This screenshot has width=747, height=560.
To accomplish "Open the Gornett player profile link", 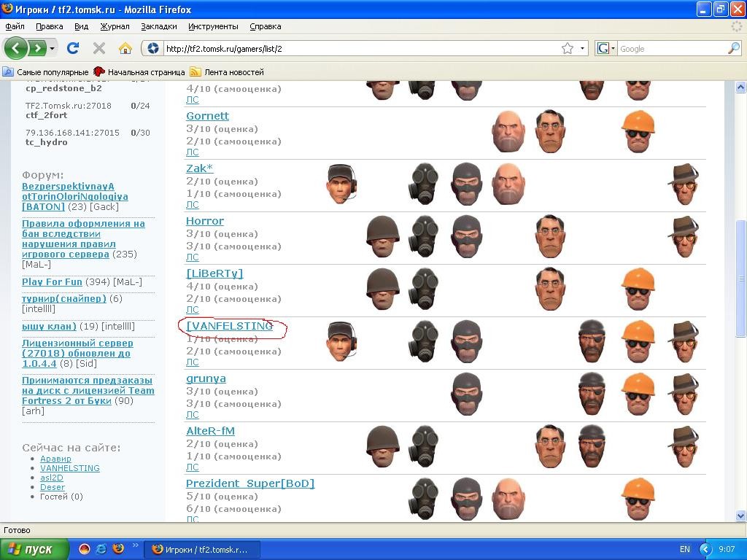I will click(x=208, y=116).
